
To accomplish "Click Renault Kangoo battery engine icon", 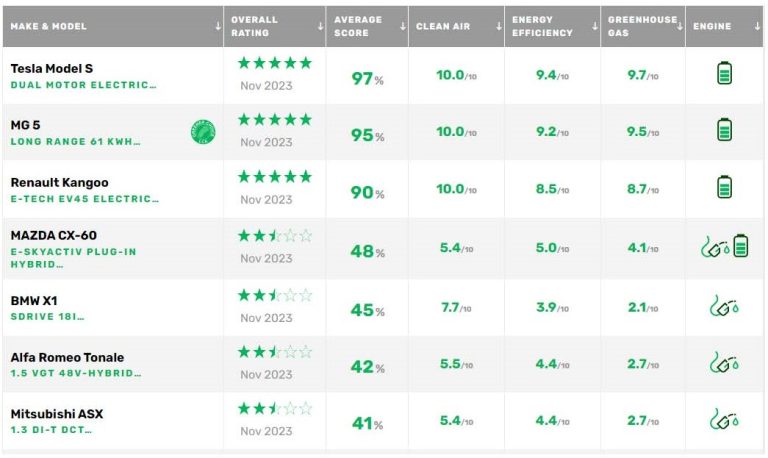I will point(725,187).
